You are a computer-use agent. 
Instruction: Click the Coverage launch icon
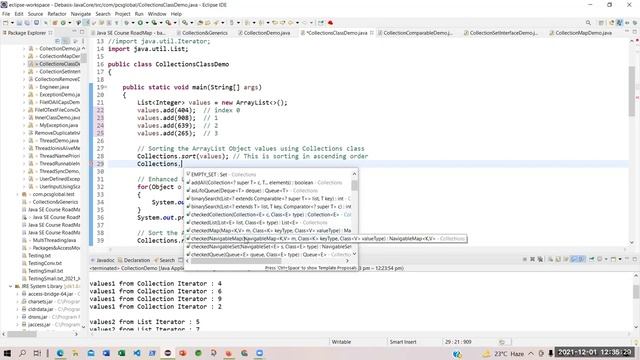pos(154,23)
